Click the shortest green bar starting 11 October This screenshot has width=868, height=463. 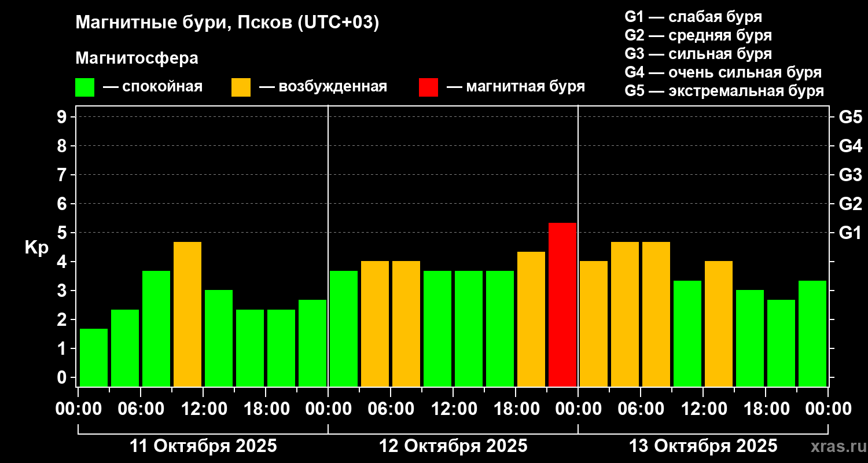coord(94,358)
